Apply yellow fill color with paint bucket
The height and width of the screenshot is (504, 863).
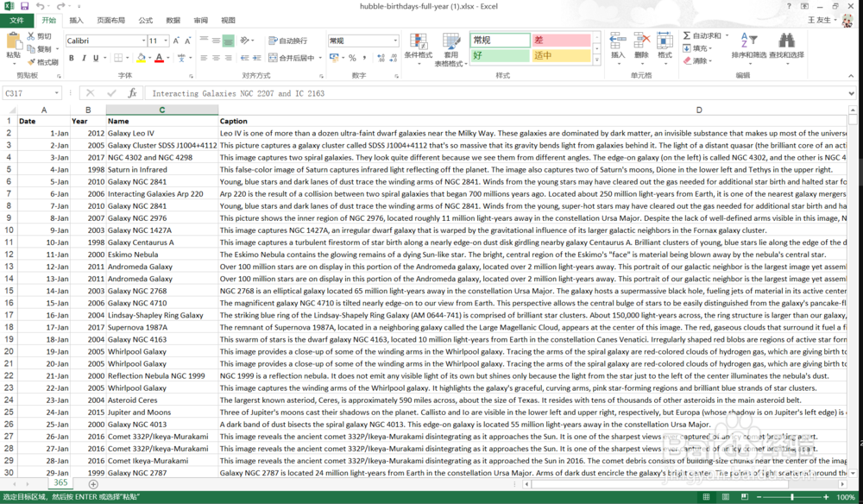coord(141,58)
